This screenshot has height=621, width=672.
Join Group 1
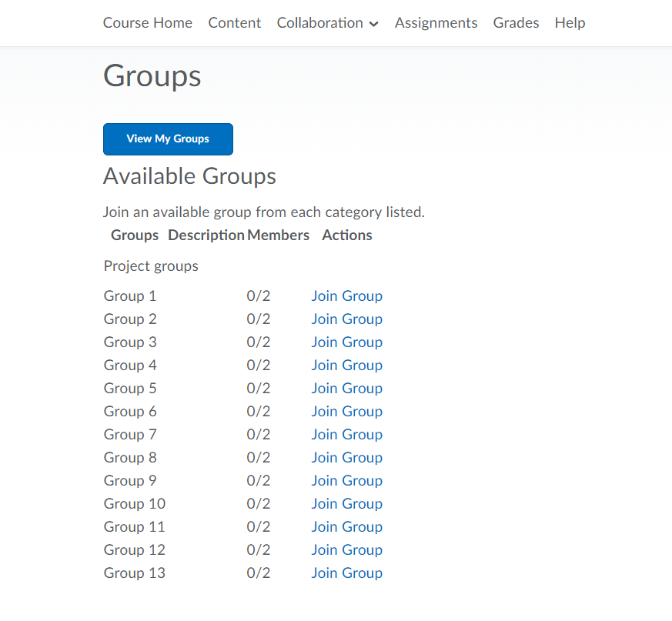click(x=346, y=296)
